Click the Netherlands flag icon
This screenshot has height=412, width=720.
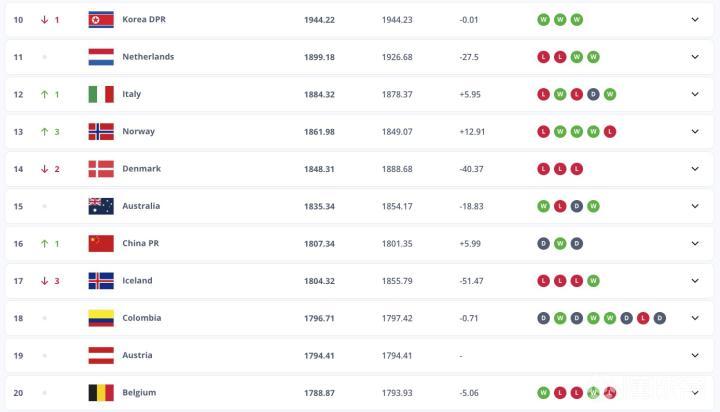tap(101, 57)
